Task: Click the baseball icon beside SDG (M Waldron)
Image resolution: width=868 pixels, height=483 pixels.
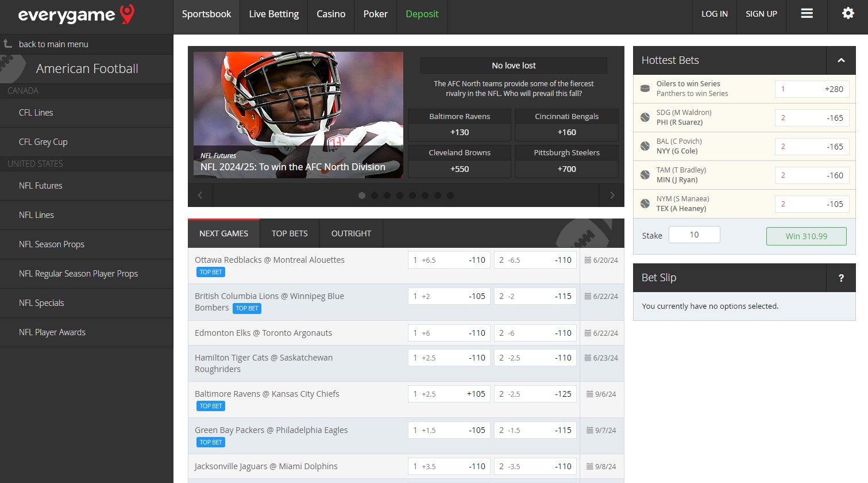Action: 646,116
